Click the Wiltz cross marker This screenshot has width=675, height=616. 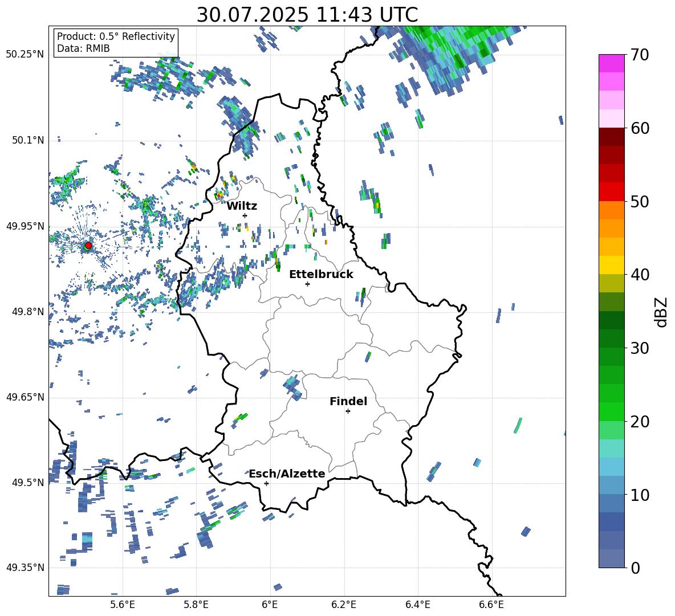(245, 215)
